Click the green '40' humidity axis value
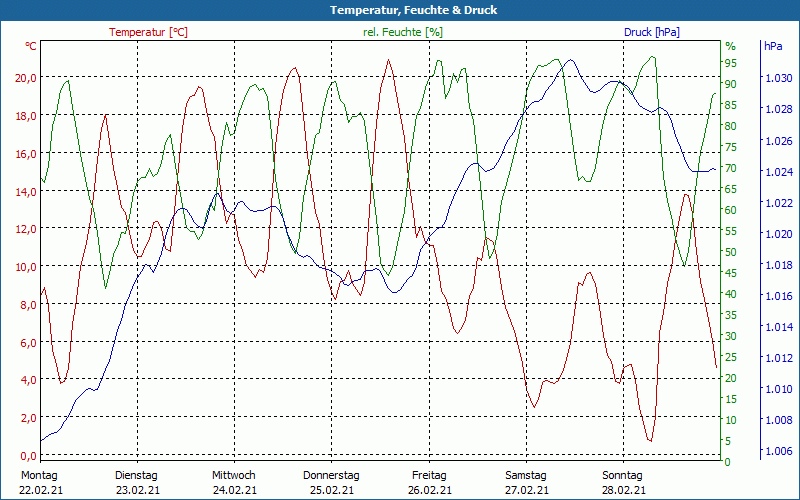 click(731, 294)
